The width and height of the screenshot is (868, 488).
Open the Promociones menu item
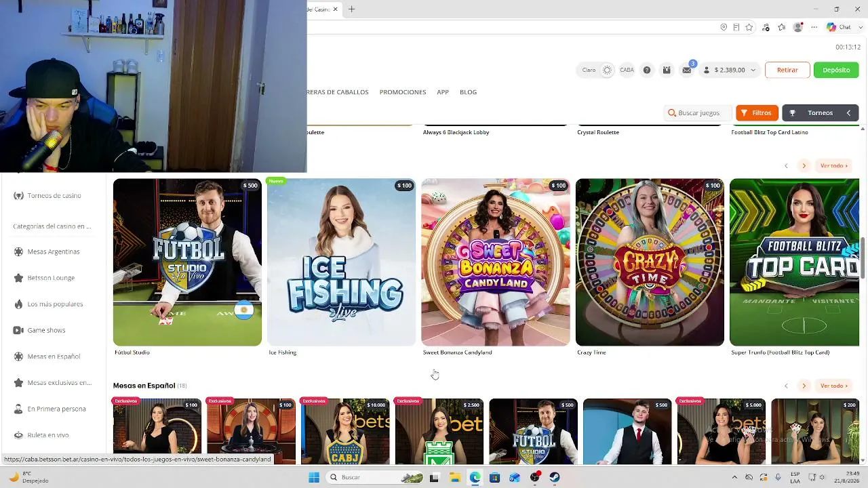pos(403,92)
